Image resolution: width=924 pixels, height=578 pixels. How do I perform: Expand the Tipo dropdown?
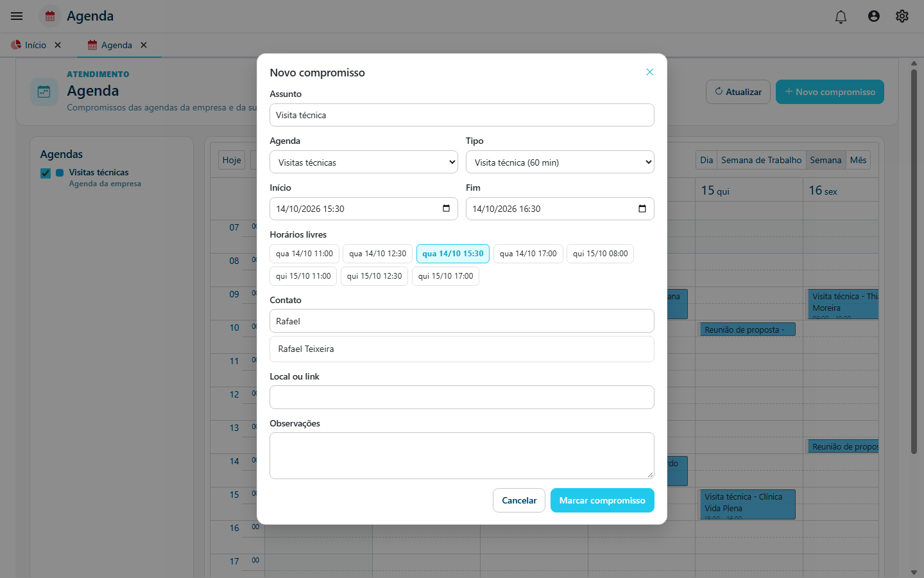click(560, 162)
